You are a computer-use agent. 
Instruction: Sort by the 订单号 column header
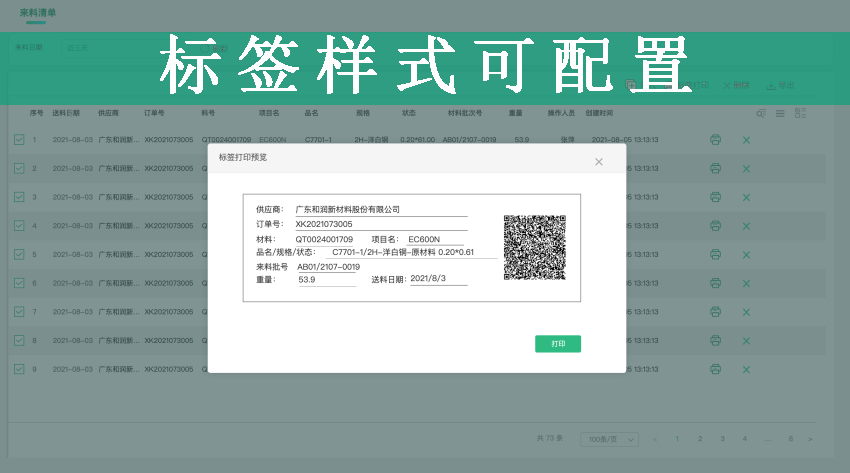[x=154, y=113]
